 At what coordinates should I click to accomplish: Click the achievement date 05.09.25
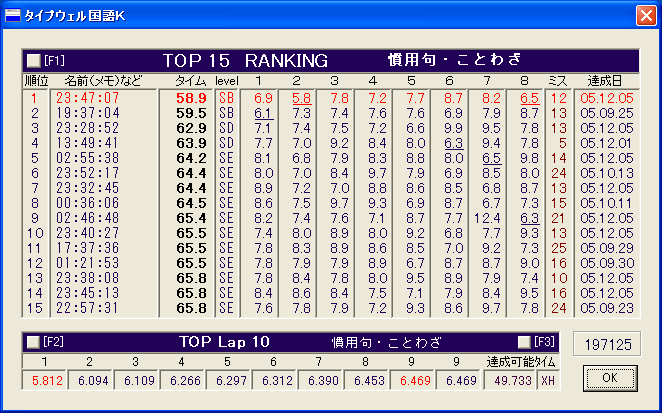(x=607, y=113)
